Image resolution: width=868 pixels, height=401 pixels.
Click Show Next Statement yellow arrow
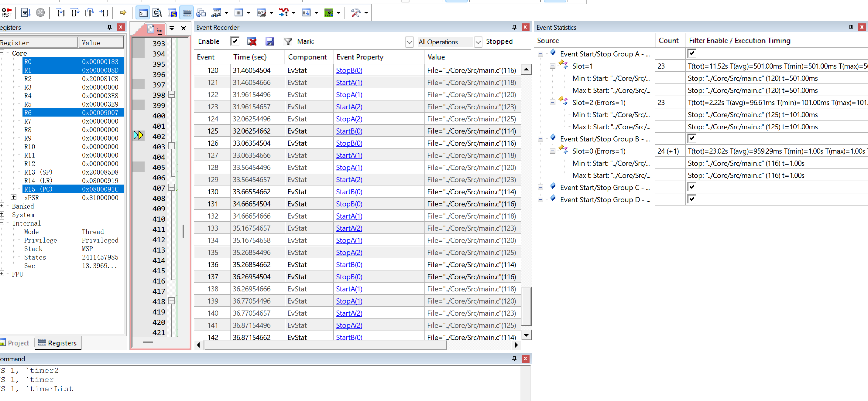pos(123,13)
